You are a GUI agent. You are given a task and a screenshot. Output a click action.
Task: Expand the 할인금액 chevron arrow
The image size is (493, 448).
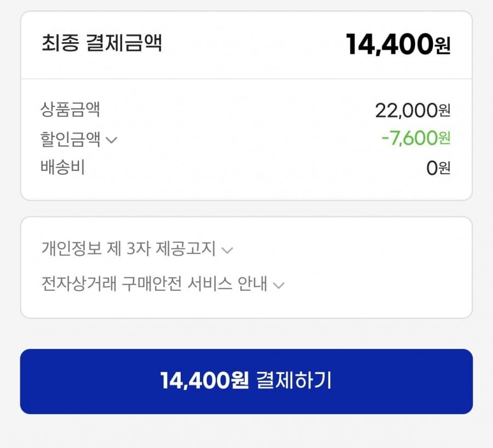[111, 140]
